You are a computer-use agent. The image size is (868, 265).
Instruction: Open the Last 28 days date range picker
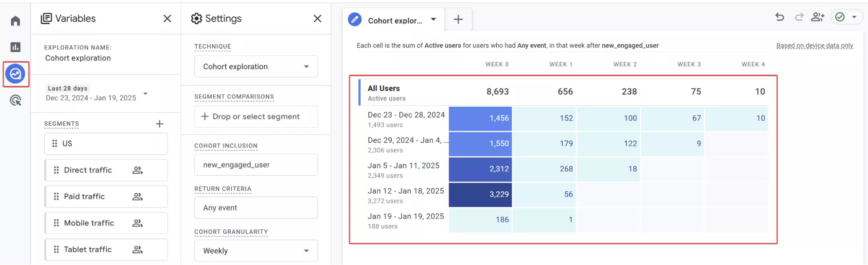pyautogui.click(x=96, y=93)
